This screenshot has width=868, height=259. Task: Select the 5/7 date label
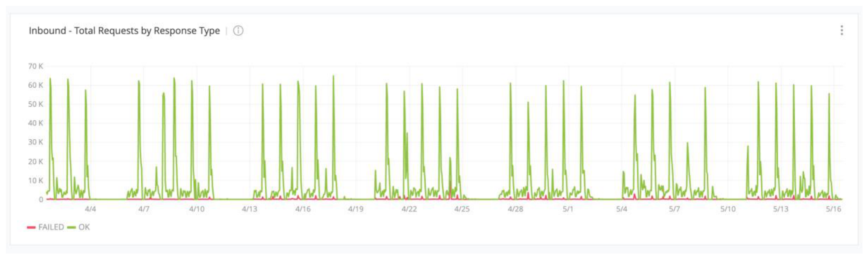(x=674, y=209)
